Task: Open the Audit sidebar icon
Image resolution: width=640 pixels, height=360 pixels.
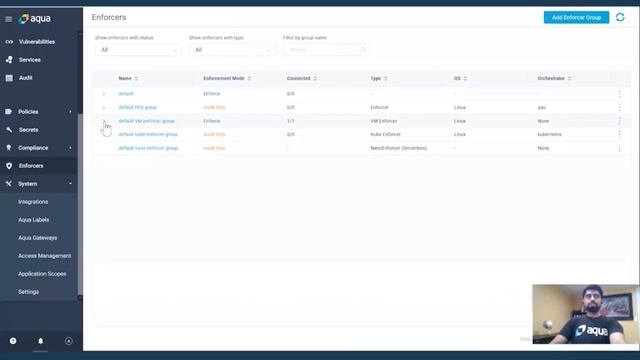Action: click(9, 78)
